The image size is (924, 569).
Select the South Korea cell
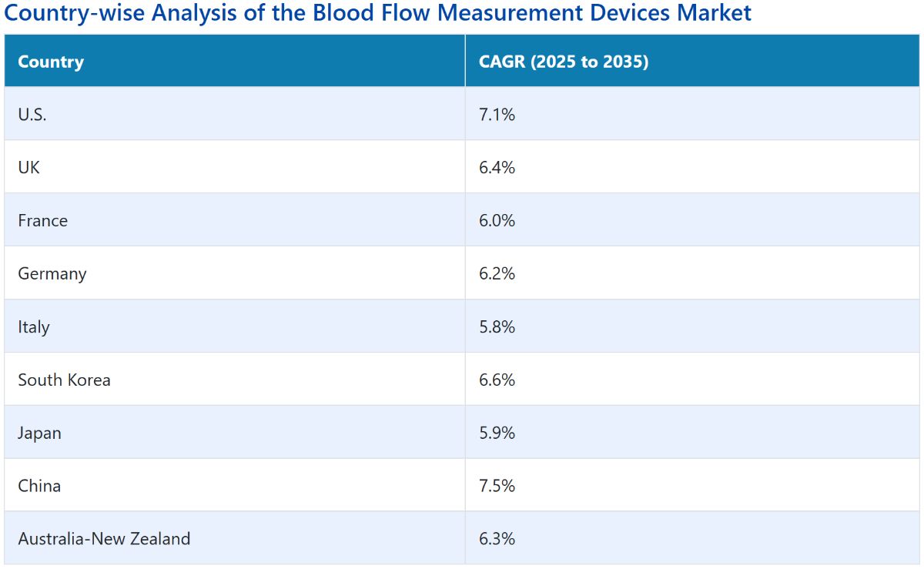click(x=235, y=380)
